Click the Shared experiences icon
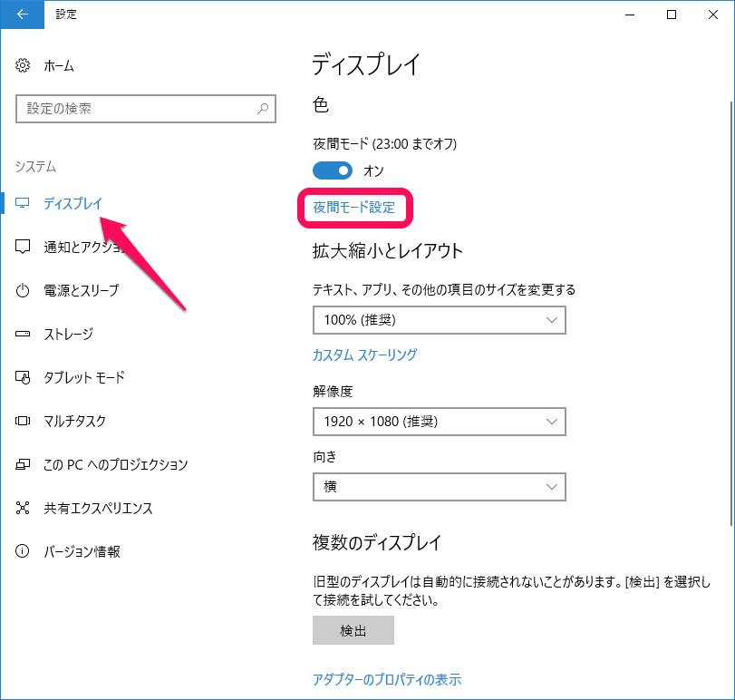Image resolution: width=735 pixels, height=700 pixels. point(23,508)
